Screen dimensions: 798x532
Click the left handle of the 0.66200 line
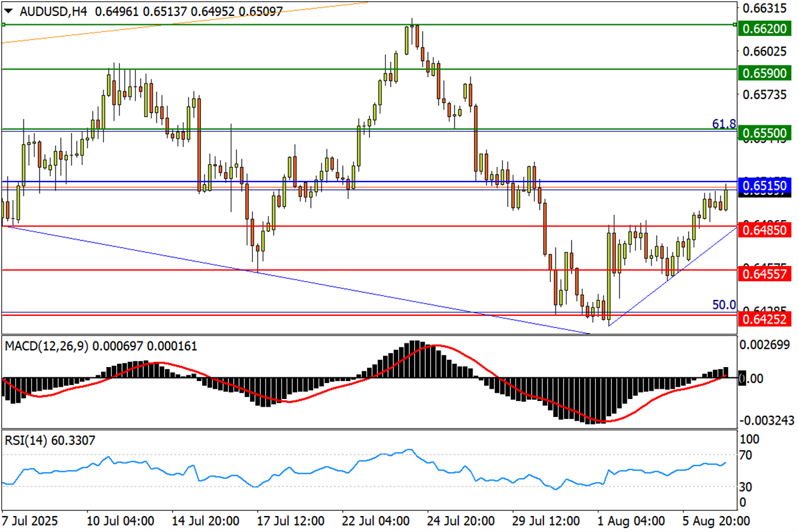click(3, 24)
